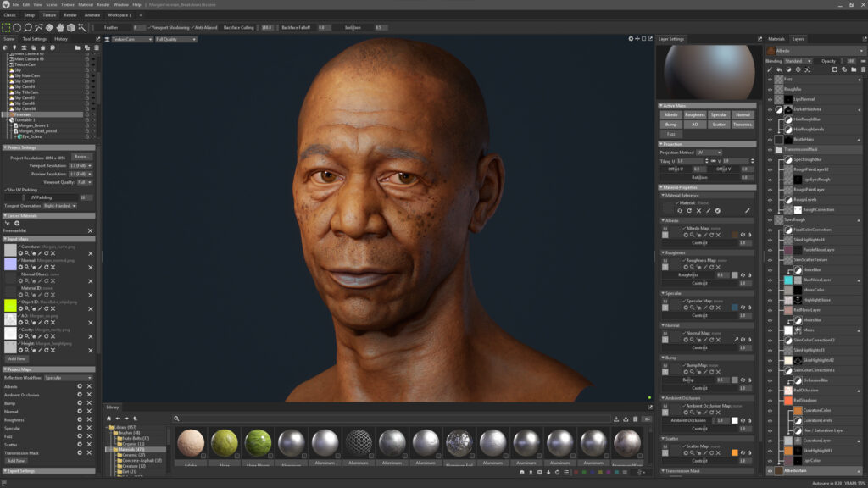The width and height of the screenshot is (868, 488).
Task: Disable Use UV Padding checkbox
Action: tap(5, 190)
